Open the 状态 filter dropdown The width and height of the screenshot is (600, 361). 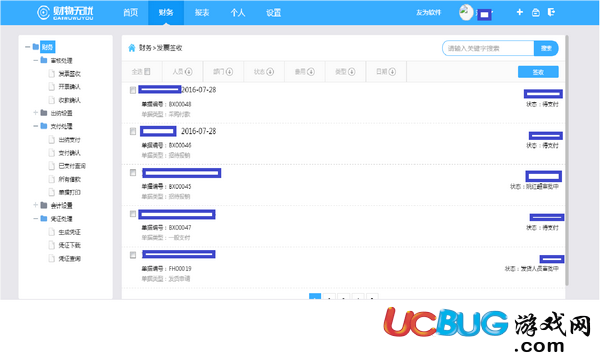click(264, 72)
